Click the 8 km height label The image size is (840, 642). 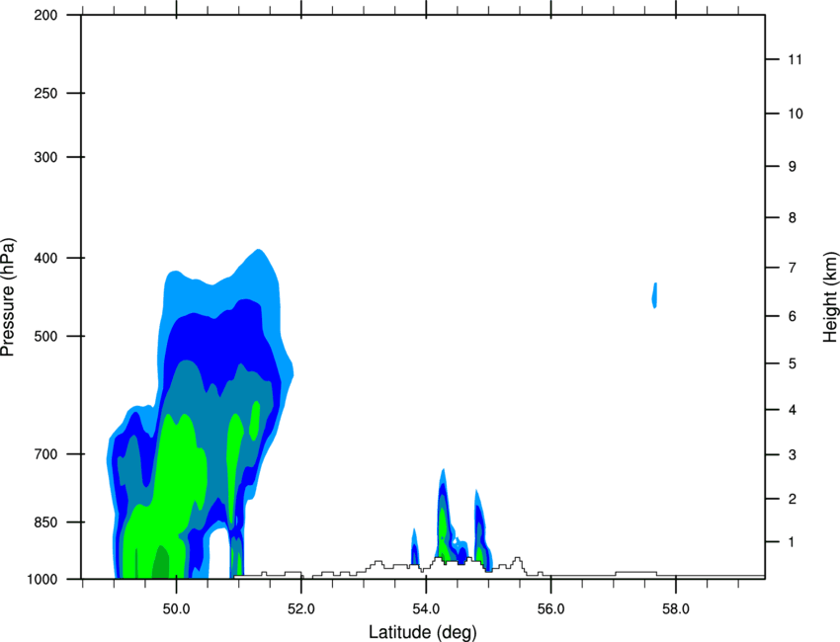tap(792, 218)
